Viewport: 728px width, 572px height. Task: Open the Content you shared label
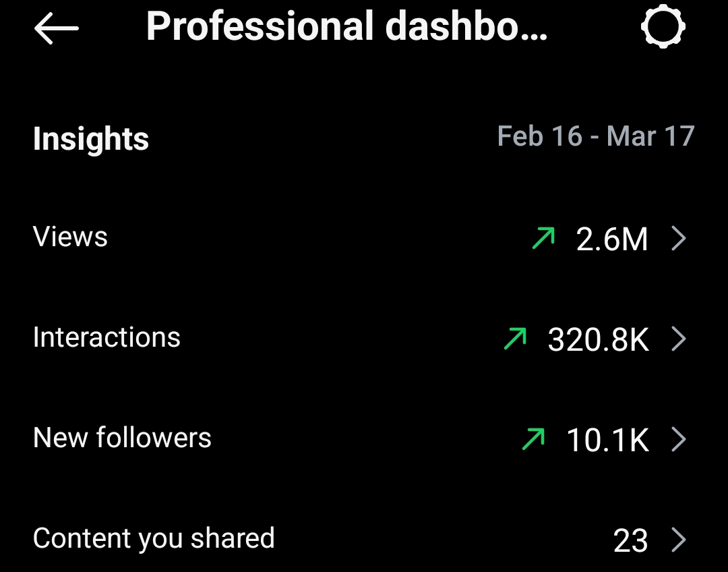[154, 538]
